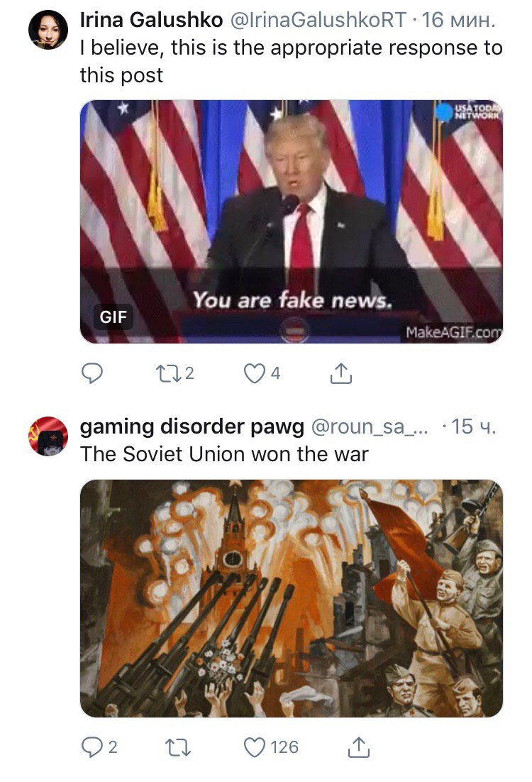The width and height of the screenshot is (532, 782).
Task: Share the gaming disorder pawg tweet
Action: point(358,747)
